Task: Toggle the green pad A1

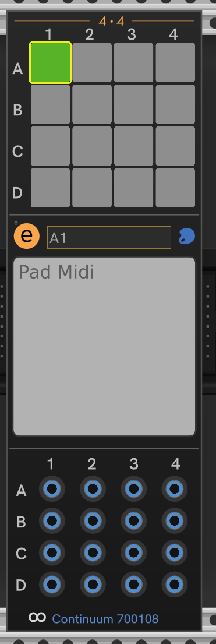Action: point(50,62)
